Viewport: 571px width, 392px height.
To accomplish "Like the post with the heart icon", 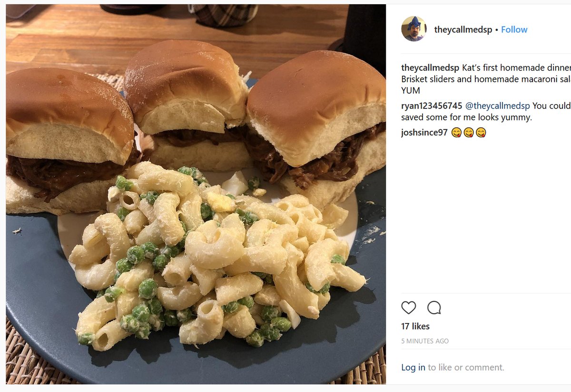I will [x=409, y=308].
